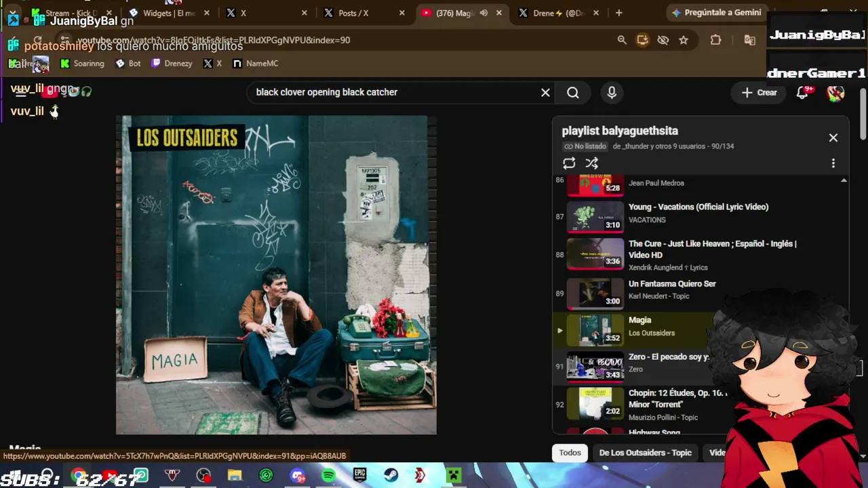The image size is (868, 488).
Task: Open the X bookmark in bookmarks bar
Action: (x=212, y=64)
